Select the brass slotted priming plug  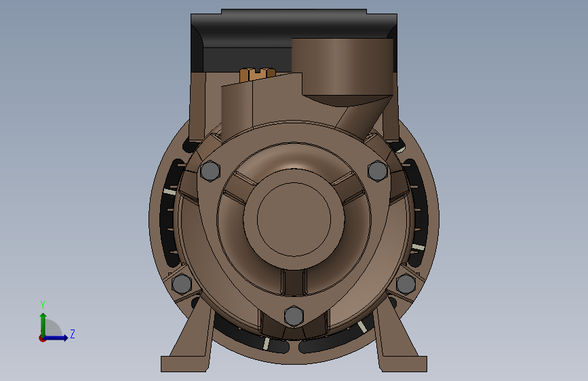point(257,75)
